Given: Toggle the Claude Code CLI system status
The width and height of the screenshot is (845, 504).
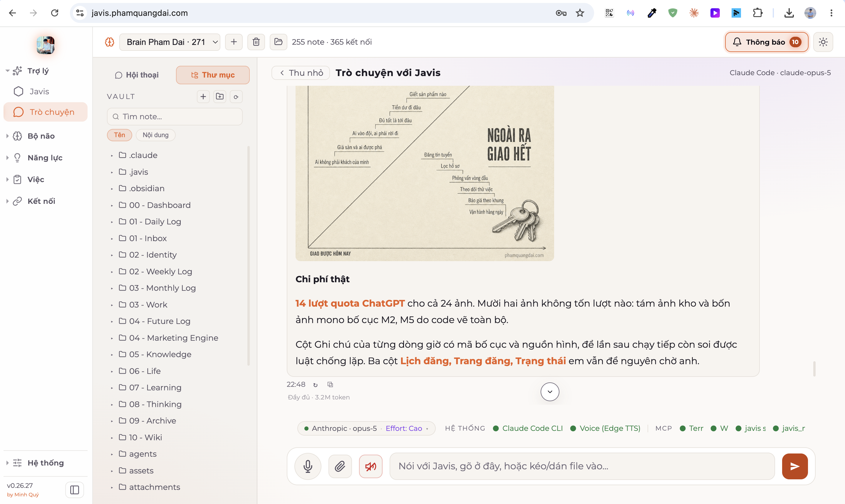Looking at the screenshot, I should tap(528, 428).
